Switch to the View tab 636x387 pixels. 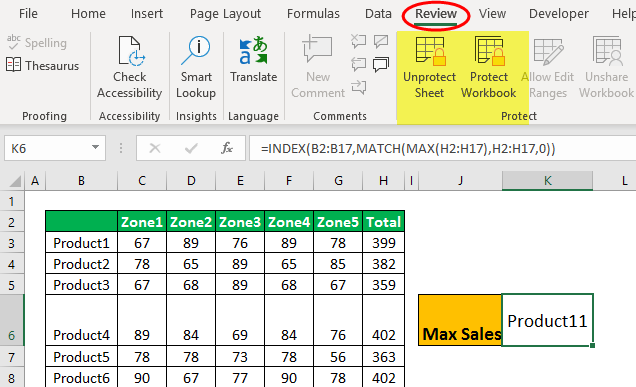tap(492, 14)
